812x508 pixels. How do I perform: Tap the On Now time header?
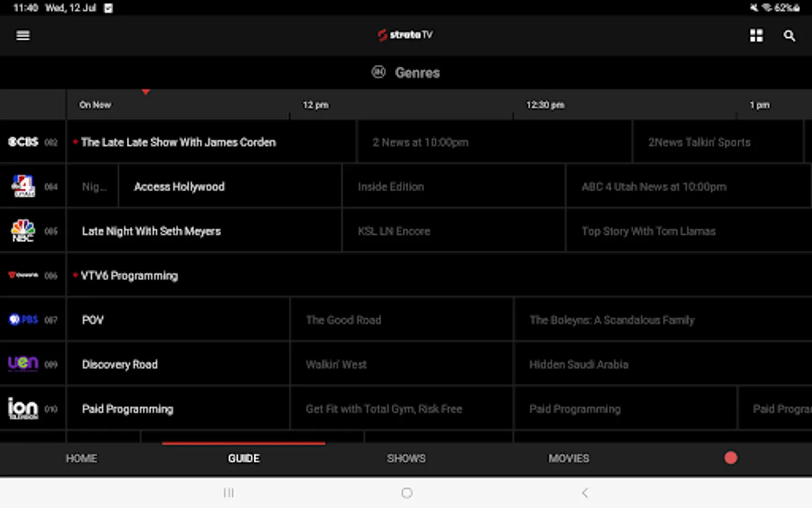tap(95, 104)
